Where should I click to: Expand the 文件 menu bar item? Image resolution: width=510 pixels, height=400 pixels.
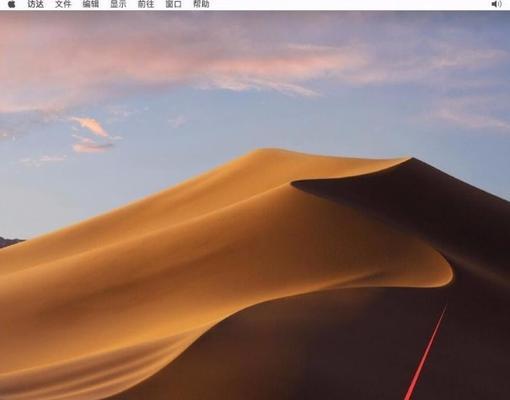tap(63, 4)
